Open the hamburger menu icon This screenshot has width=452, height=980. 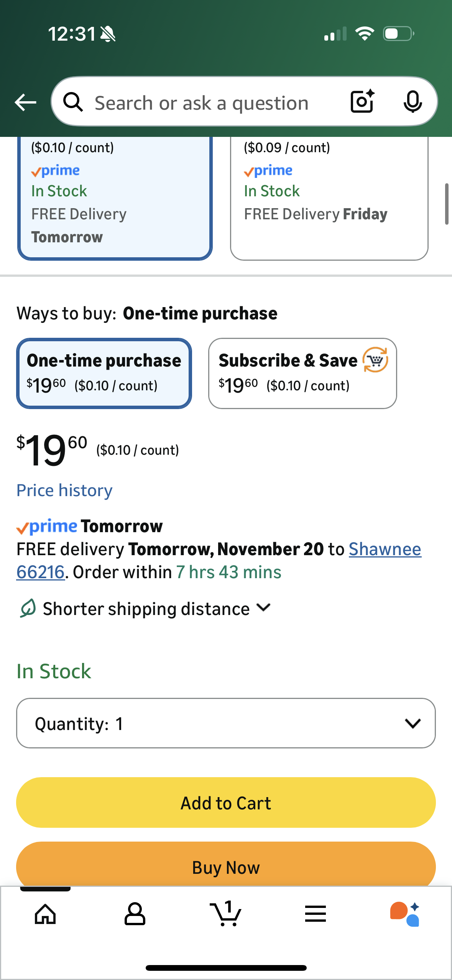(x=316, y=914)
